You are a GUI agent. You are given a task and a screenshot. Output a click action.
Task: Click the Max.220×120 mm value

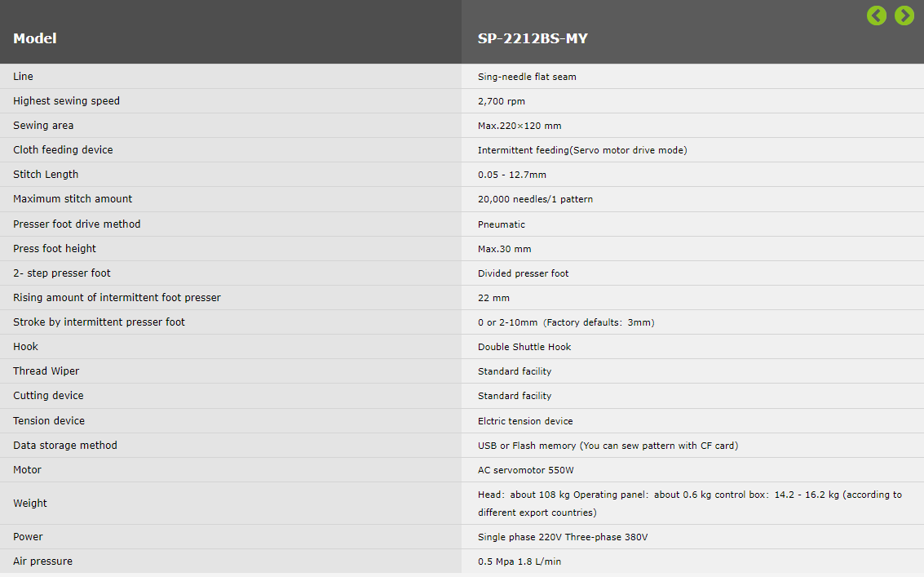(x=519, y=126)
